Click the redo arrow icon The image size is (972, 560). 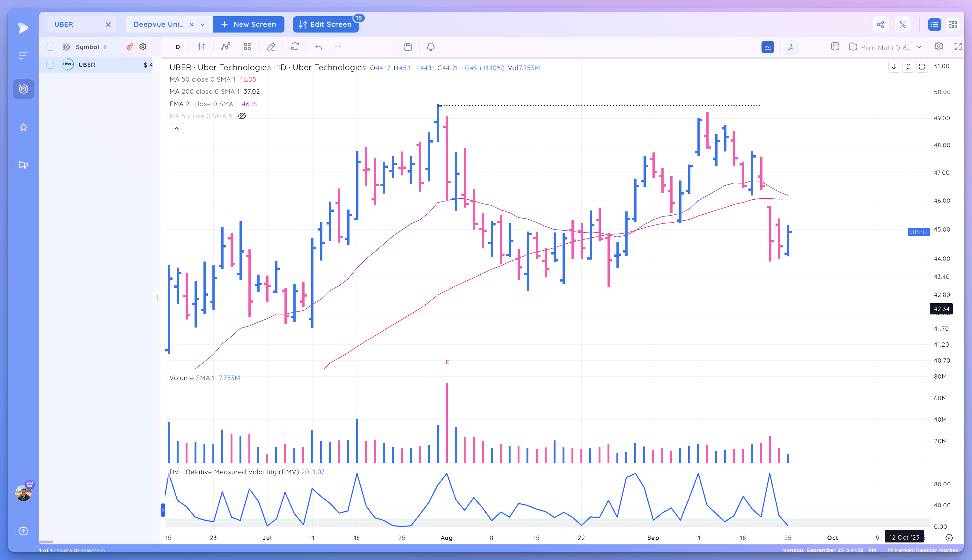pos(338,47)
